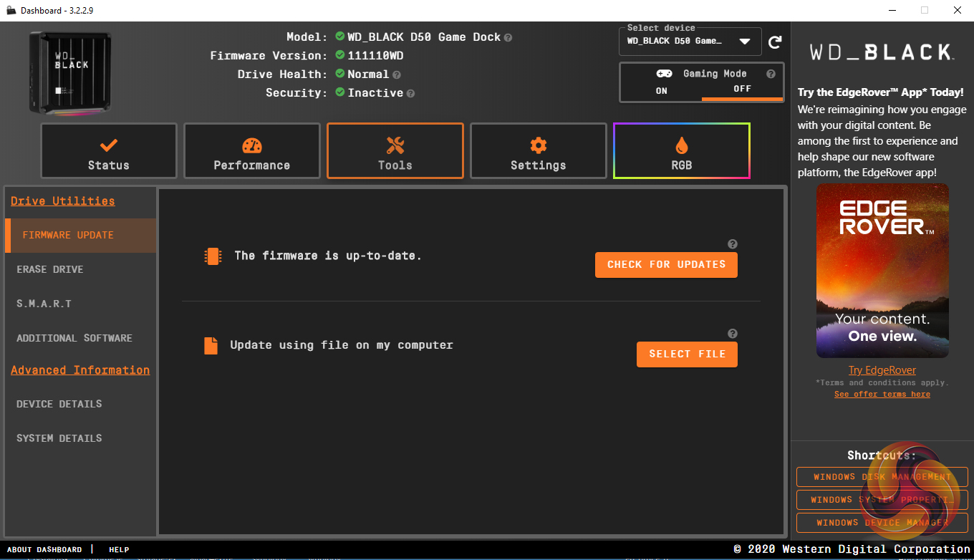Show Device Details
The width and height of the screenshot is (974, 560).
coord(80,405)
